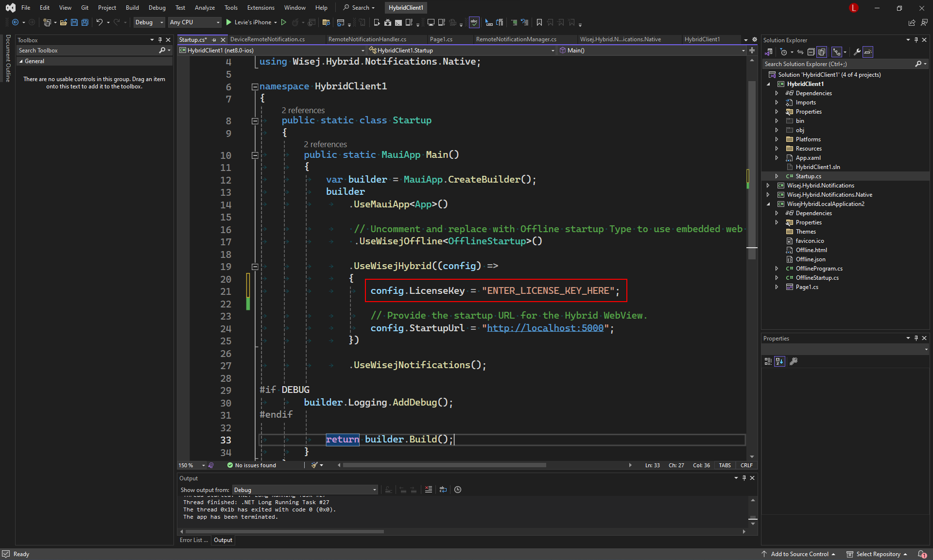This screenshot has width=933, height=560.
Task: Toggle auto-hide pin on Solution Explorer
Action: point(916,40)
